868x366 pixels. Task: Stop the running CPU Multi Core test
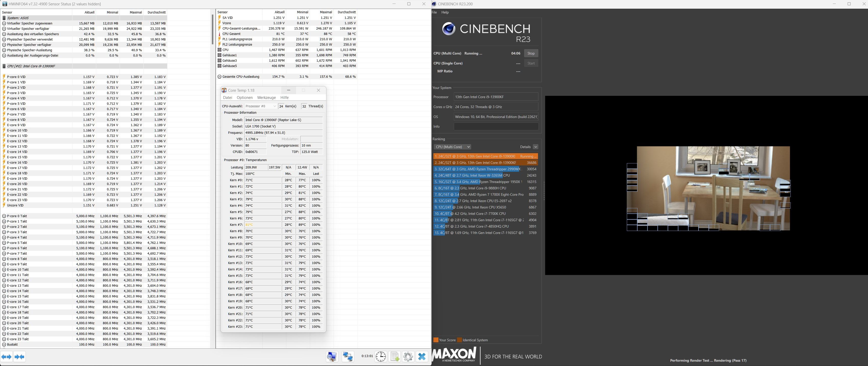point(531,54)
